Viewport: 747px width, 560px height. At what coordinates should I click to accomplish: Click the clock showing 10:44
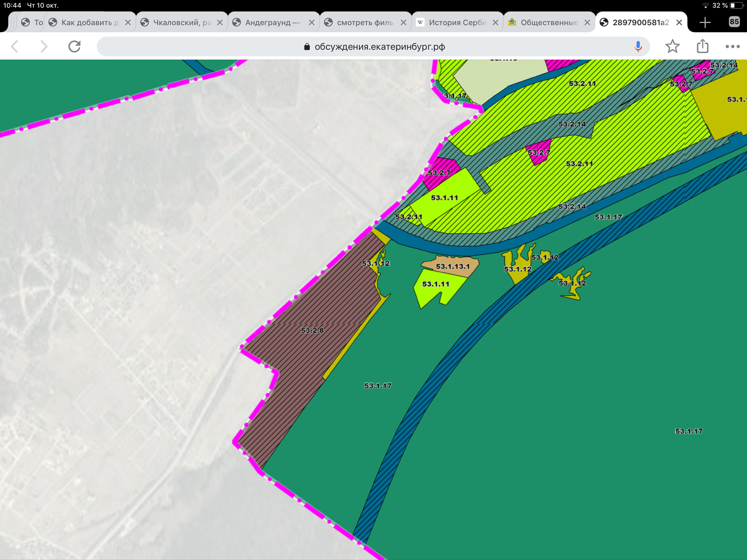click(12, 5)
